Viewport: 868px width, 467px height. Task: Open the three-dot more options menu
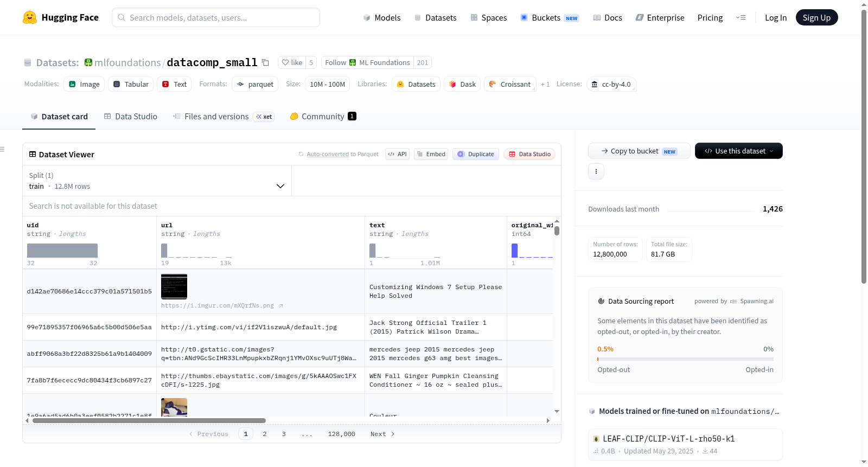point(596,171)
